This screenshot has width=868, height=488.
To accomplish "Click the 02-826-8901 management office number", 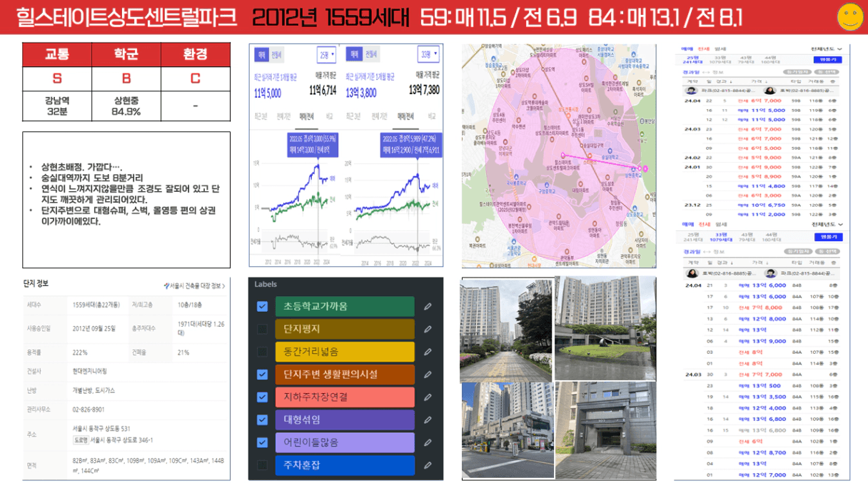I will 89,410.
